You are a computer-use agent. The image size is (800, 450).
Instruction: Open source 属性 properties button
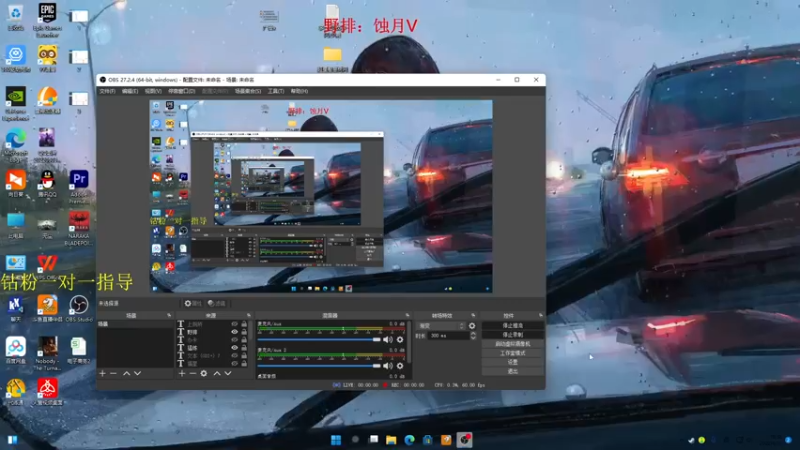193,304
